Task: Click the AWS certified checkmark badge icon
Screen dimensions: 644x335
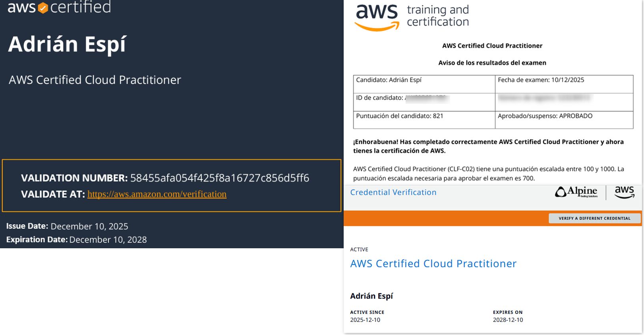Action: pyautogui.click(x=43, y=8)
